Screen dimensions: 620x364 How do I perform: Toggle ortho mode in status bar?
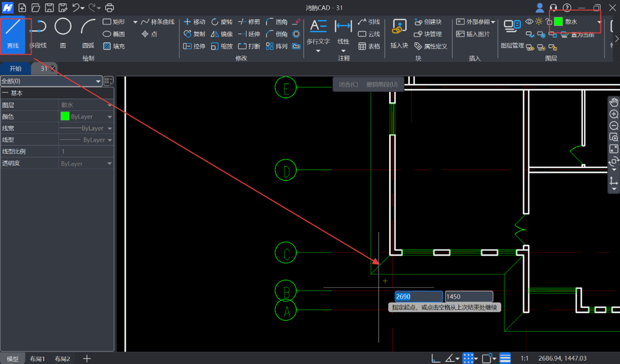(435, 359)
